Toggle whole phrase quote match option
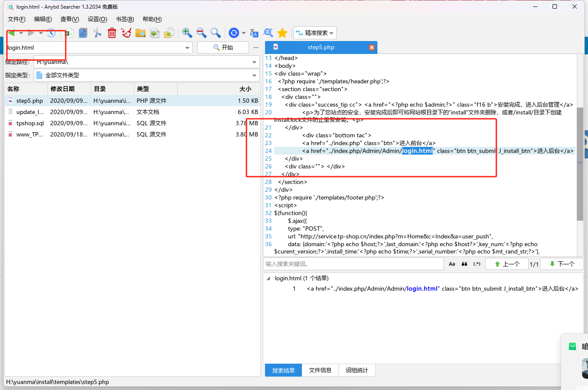 click(464, 264)
